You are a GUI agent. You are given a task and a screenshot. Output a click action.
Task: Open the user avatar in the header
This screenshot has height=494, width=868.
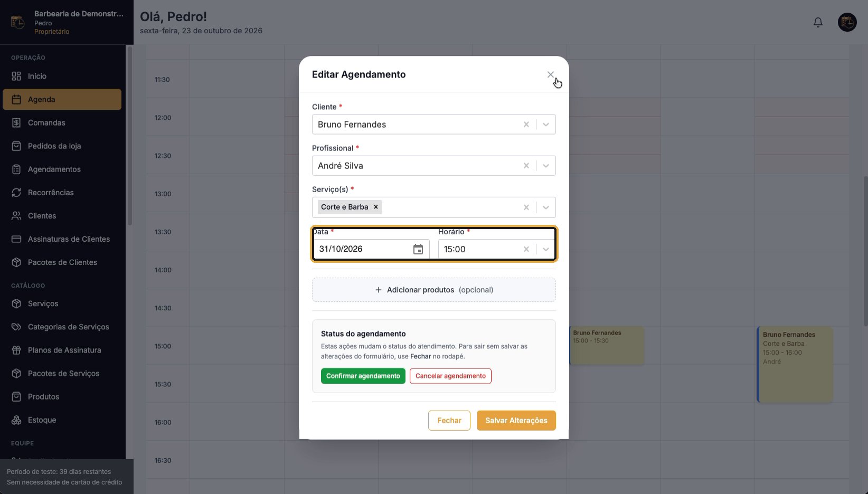(x=847, y=22)
